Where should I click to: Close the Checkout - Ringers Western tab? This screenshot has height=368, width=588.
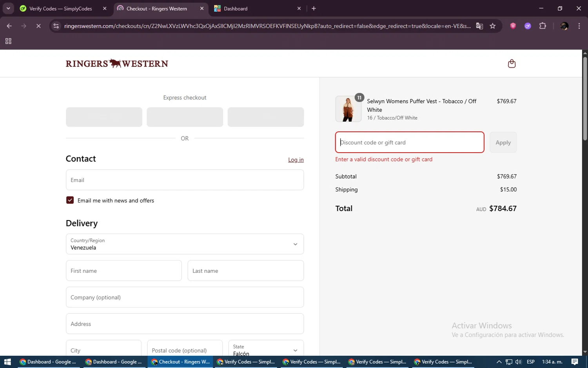(202, 8)
